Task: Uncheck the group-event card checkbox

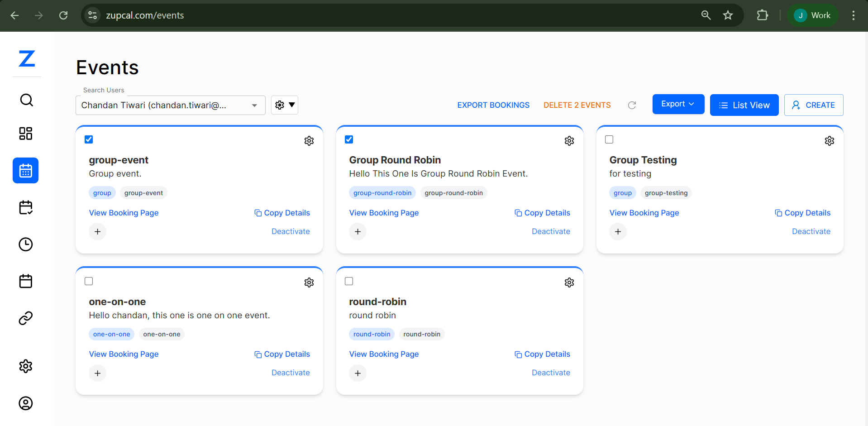Action: (x=89, y=139)
